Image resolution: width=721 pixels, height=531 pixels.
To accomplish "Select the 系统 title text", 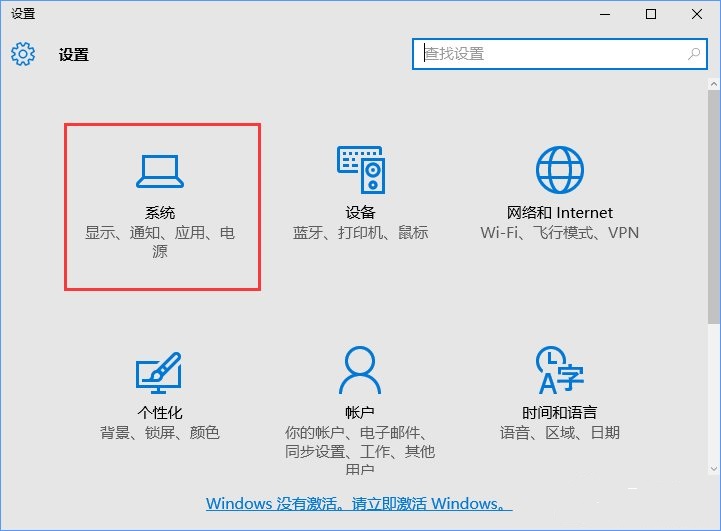I will (160, 213).
